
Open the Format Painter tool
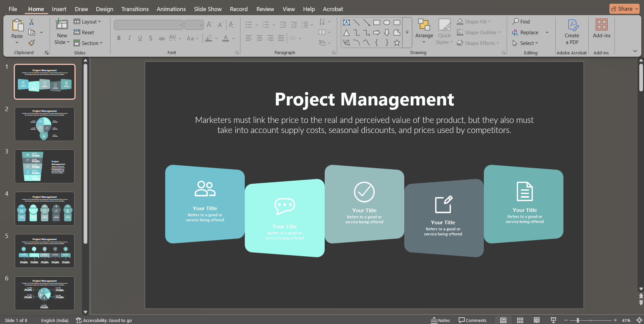(31, 43)
